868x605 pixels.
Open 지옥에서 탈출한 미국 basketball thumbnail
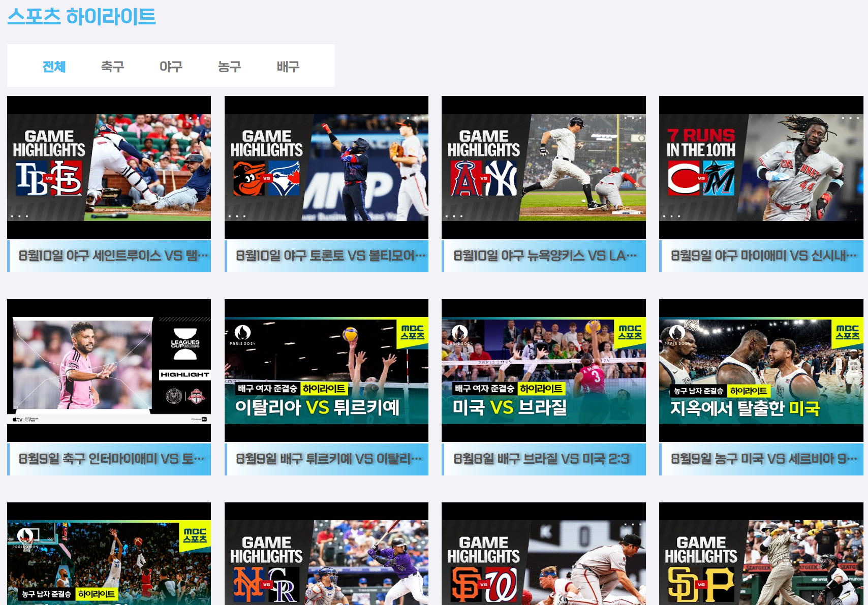[x=761, y=370]
